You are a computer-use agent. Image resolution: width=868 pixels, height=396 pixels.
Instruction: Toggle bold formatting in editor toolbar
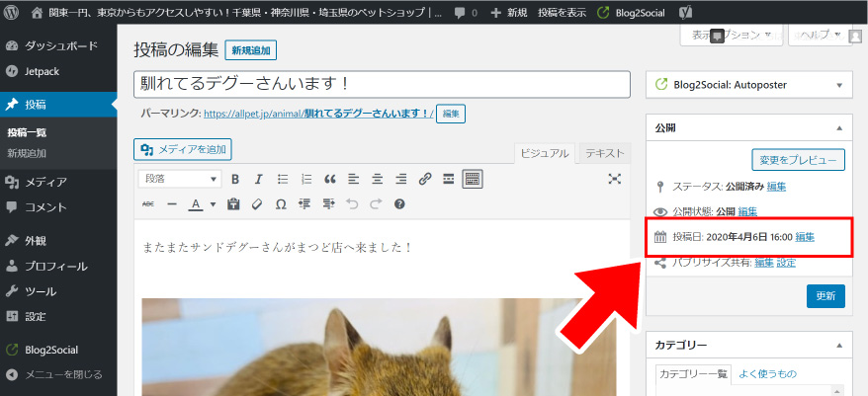point(235,179)
